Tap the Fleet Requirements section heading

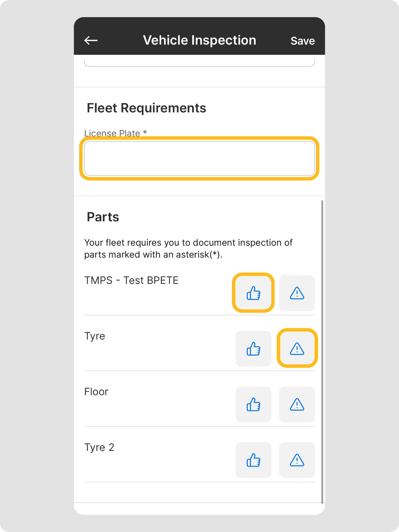(146, 108)
